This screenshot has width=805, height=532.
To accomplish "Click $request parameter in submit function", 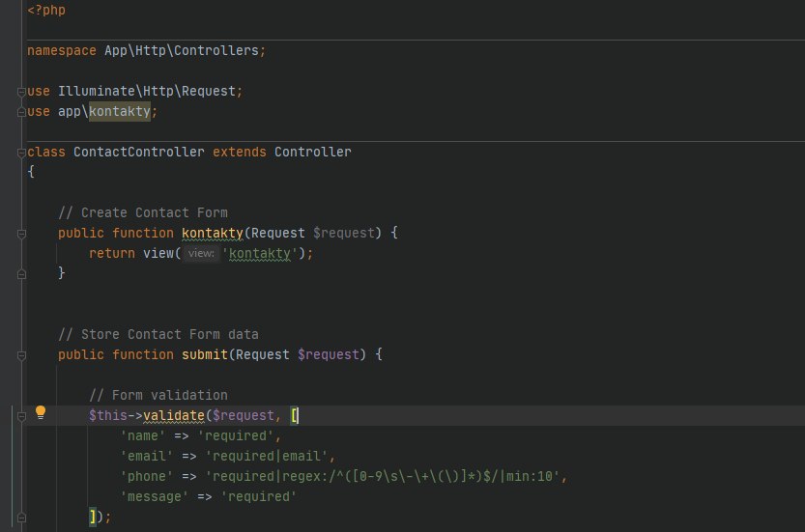I will [329, 354].
